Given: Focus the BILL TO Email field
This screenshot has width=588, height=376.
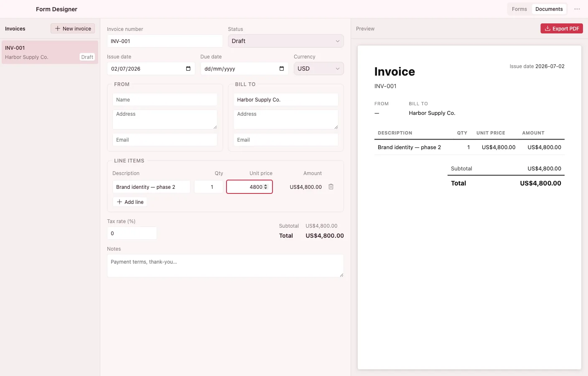Looking at the screenshot, I should click(x=286, y=140).
